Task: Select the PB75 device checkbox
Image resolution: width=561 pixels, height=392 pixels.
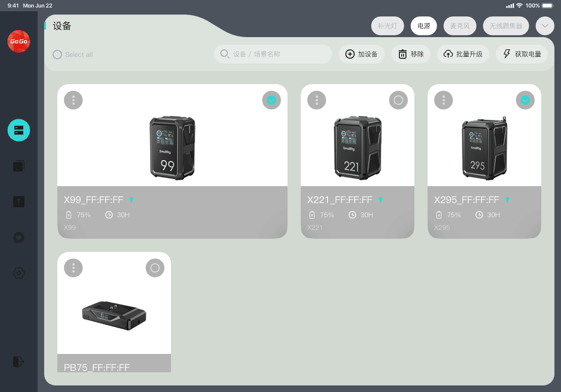Action: (x=155, y=268)
